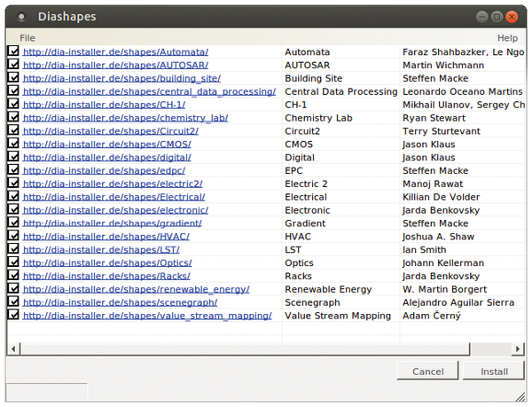Uncheck the Automata shapes checkbox
The width and height of the screenshot is (532, 407).
[x=13, y=51]
